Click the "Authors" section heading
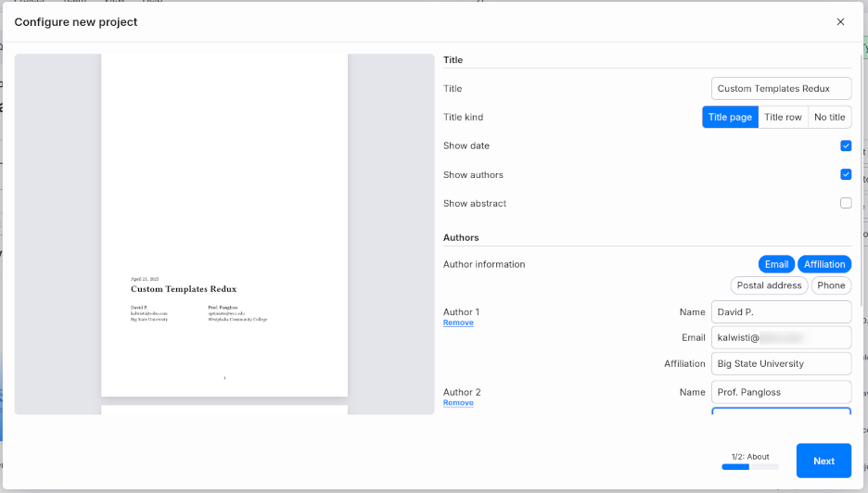Viewport: 868px width, 493px height. tap(461, 237)
